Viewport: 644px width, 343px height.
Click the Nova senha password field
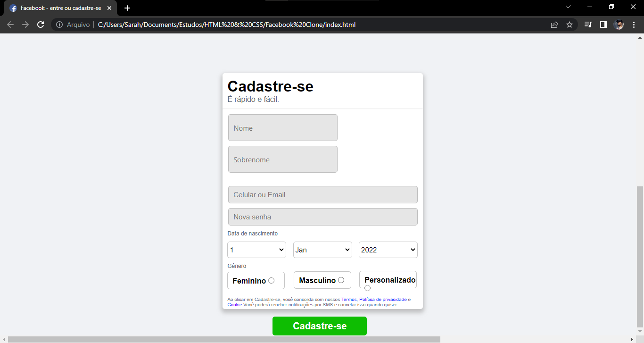click(x=322, y=217)
